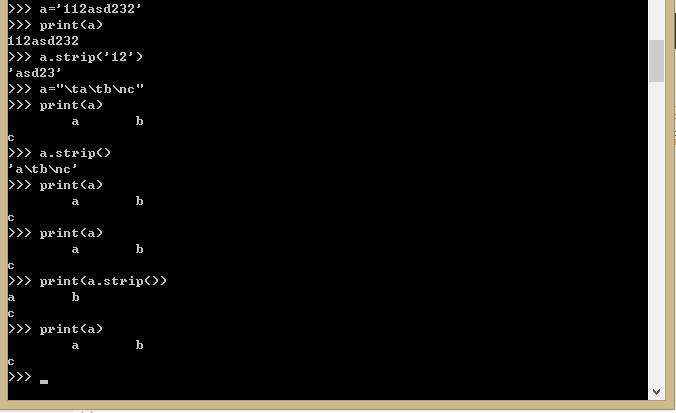Click the final c output above the empty prompt
Image resolution: width=676 pixels, height=413 pixels.
tap(11, 362)
